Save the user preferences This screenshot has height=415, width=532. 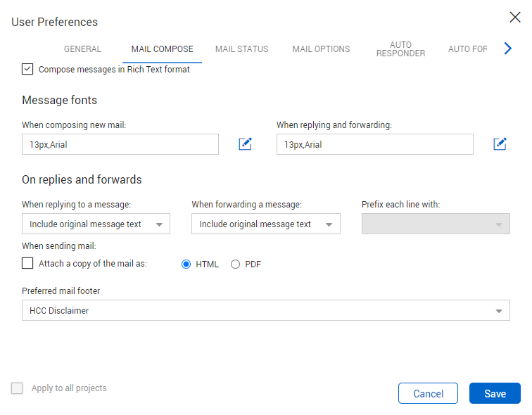[x=495, y=394]
